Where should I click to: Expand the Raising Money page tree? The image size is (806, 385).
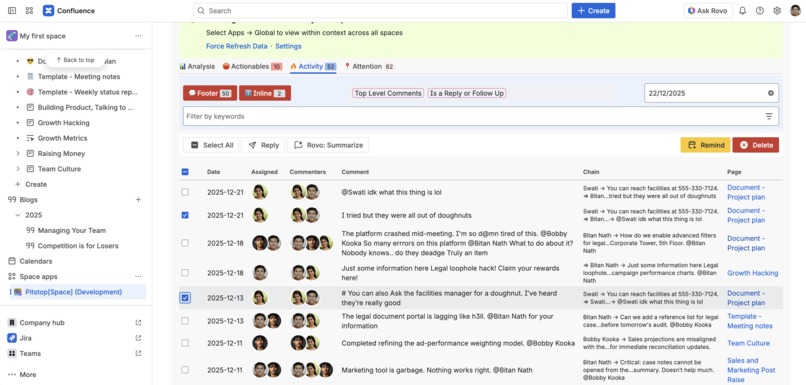coord(18,154)
